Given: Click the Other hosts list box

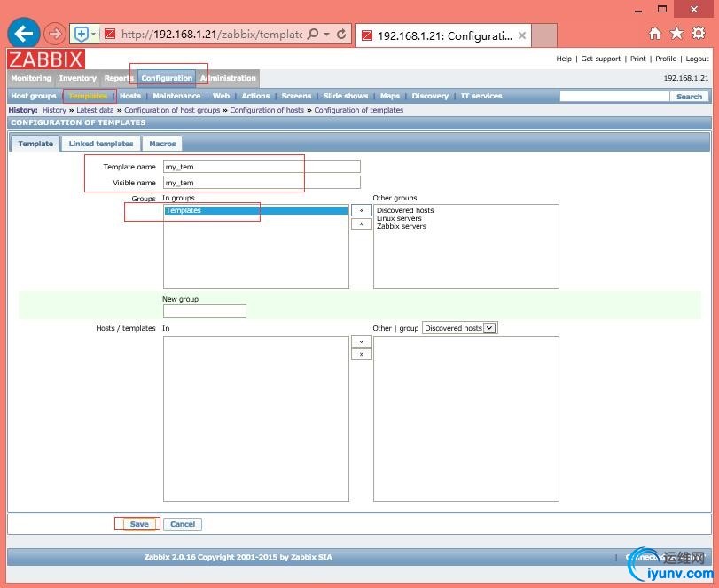Looking at the screenshot, I should [x=465, y=419].
